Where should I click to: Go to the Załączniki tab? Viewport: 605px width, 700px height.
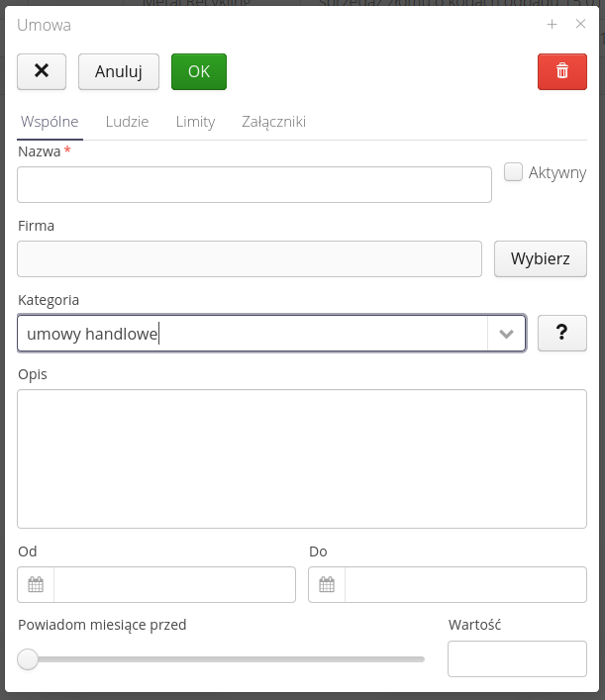pos(273,122)
